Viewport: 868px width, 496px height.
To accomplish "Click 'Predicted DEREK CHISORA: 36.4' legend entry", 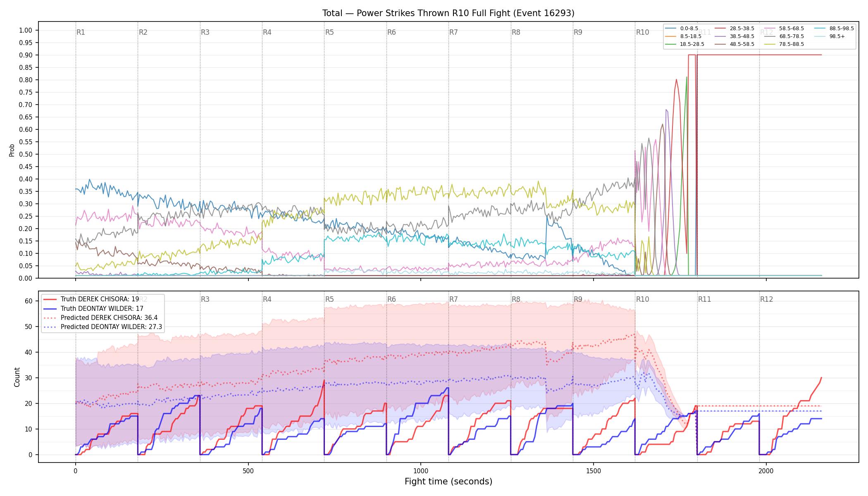I will point(100,317).
